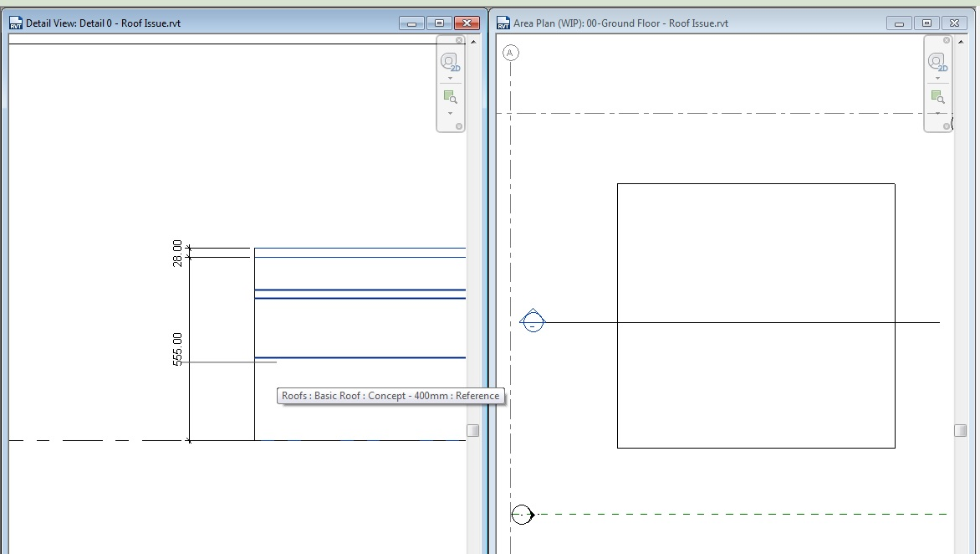Click the Revit file icon on Area Plan title bar
The image size is (980, 554).
(x=502, y=23)
